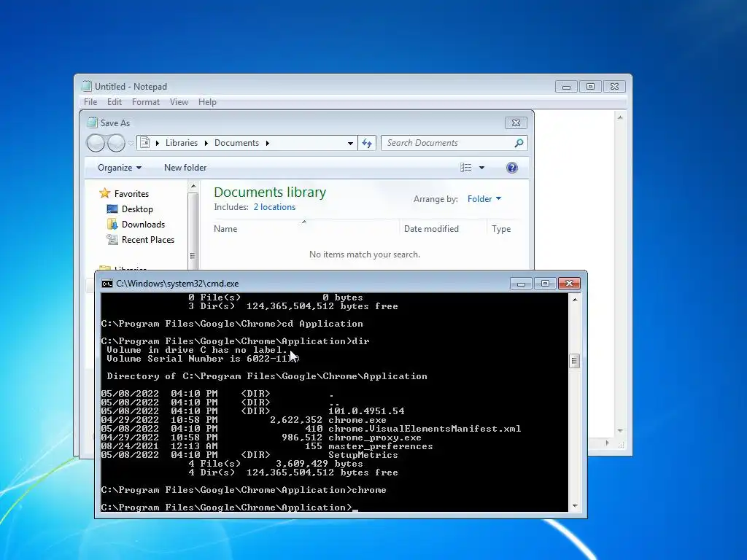
Task: Maximize the Notepad window
Action: pos(590,87)
